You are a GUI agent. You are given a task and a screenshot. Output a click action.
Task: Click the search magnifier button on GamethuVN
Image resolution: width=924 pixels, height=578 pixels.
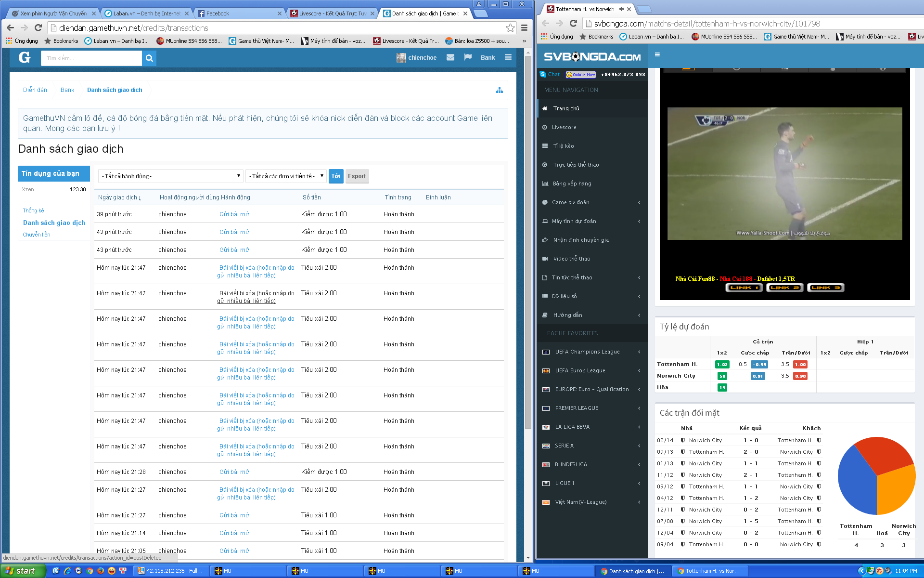tap(149, 58)
